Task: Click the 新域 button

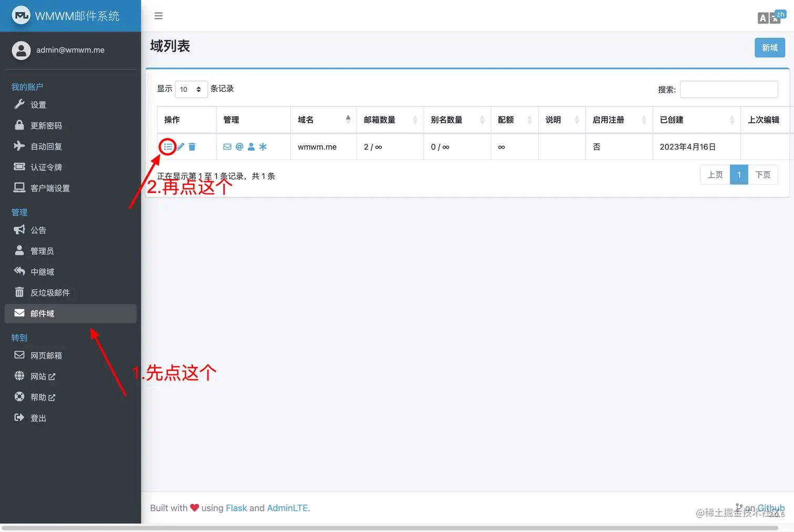Action: tap(770, 48)
